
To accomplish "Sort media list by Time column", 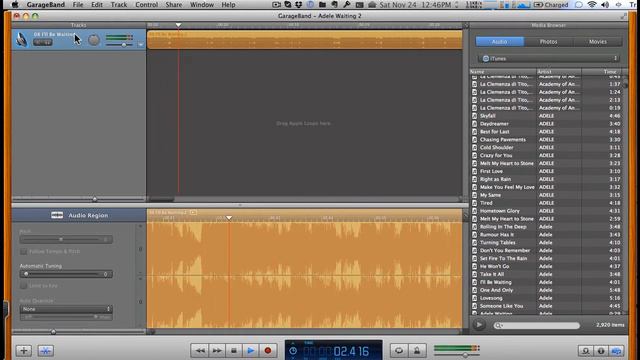I will 603,71.
